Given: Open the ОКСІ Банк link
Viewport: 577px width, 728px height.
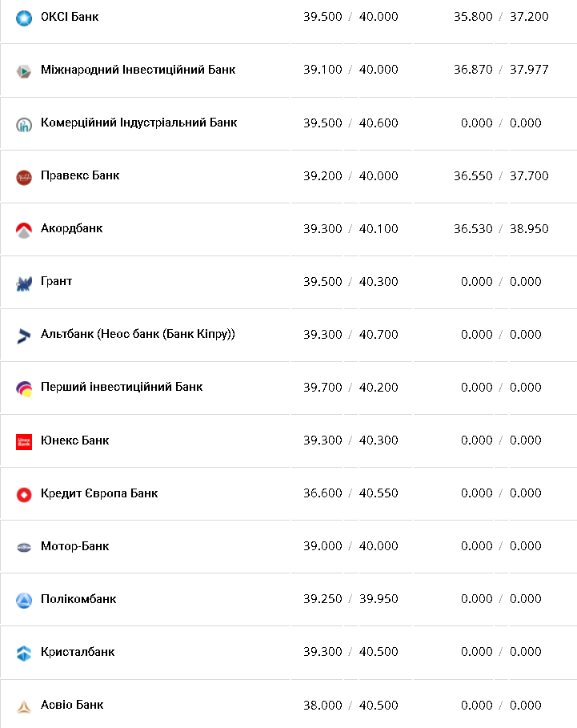Looking at the screenshot, I should (70, 16).
